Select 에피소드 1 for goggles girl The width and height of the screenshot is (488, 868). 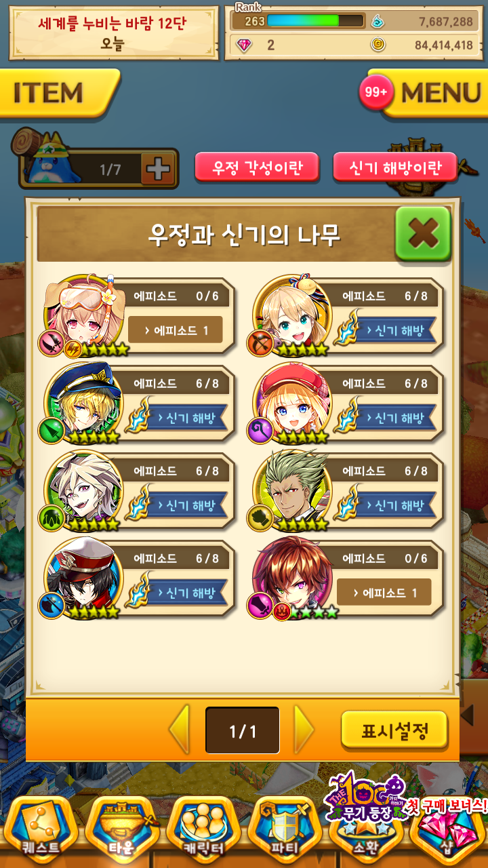175,330
